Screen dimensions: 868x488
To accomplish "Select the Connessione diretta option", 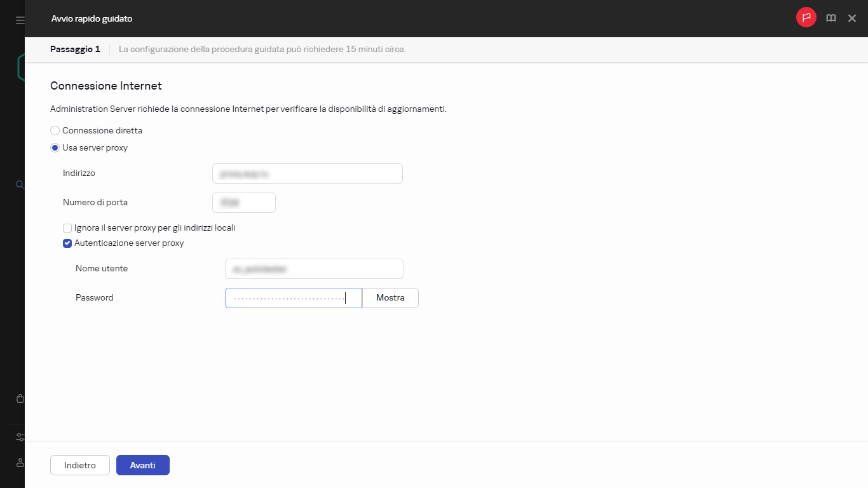I will (x=55, y=130).
